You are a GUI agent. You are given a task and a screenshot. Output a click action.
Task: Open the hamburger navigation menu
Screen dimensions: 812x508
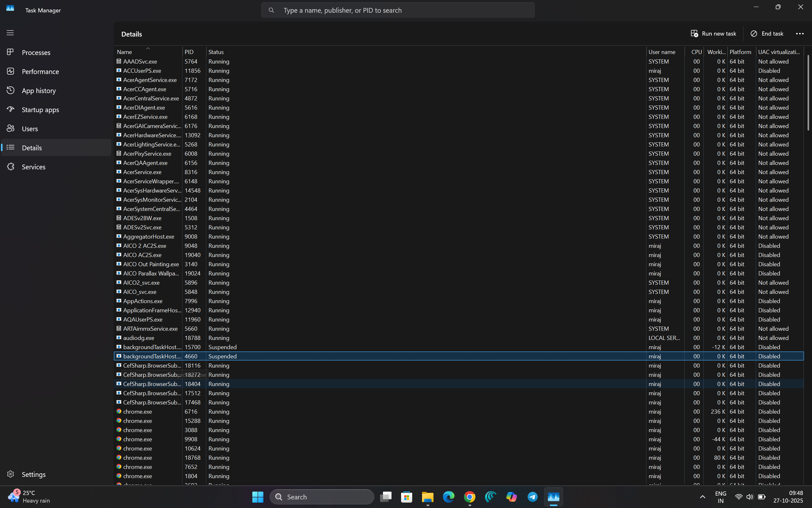pos(10,33)
